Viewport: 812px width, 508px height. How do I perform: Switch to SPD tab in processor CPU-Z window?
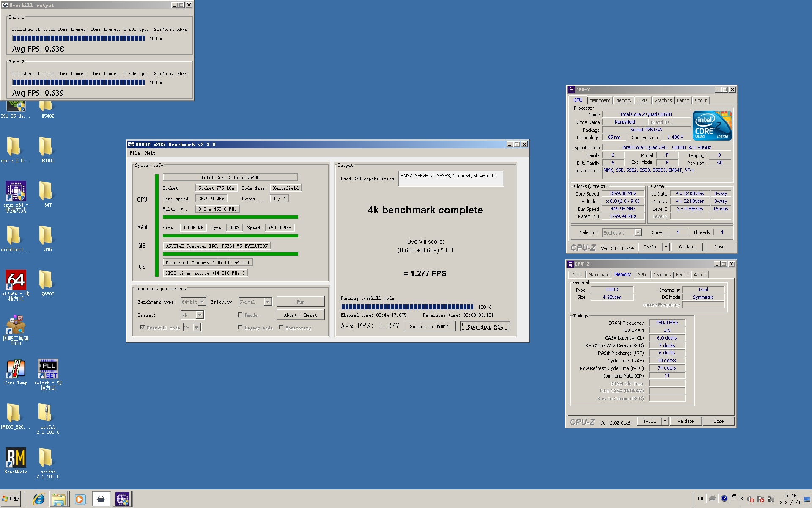tap(643, 100)
